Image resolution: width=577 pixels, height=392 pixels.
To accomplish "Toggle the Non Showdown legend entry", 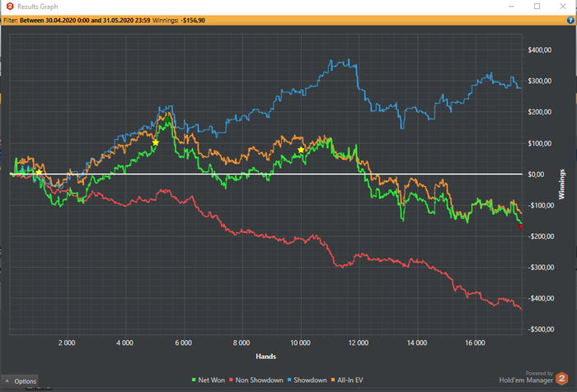I will click(256, 380).
